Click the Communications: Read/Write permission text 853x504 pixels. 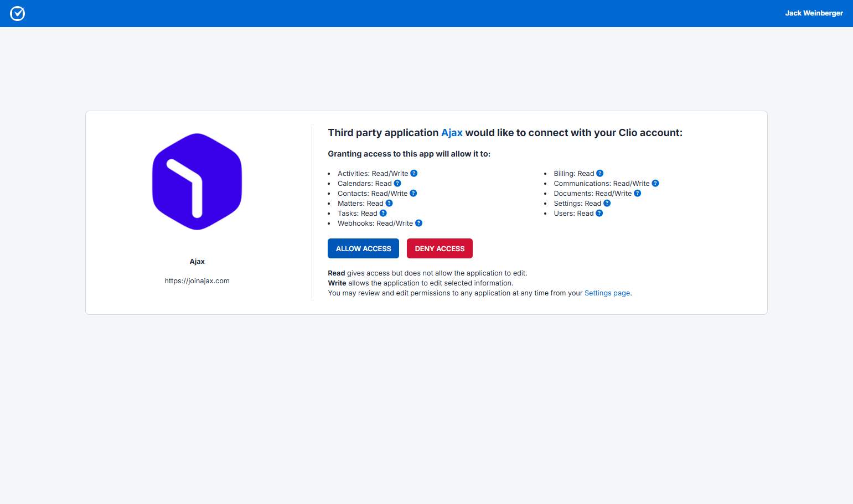pyautogui.click(x=602, y=184)
